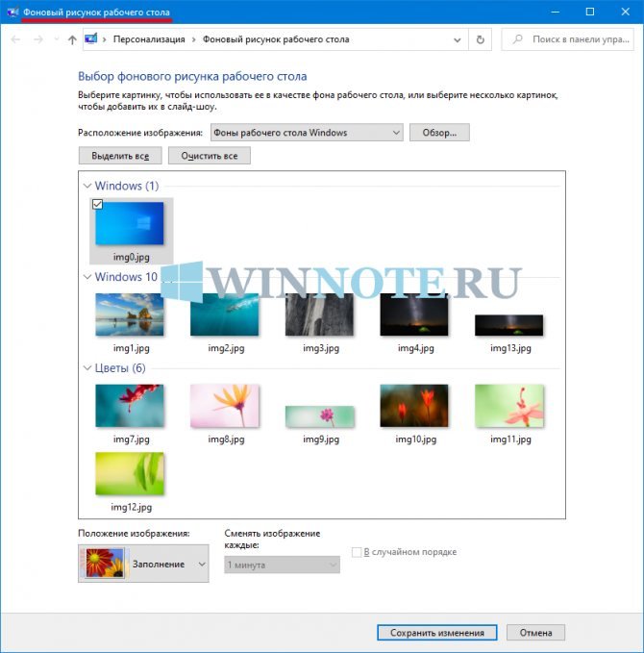The height and width of the screenshot is (653, 644).
Task: Click the Windows 10 group heading text
Action: (x=126, y=277)
